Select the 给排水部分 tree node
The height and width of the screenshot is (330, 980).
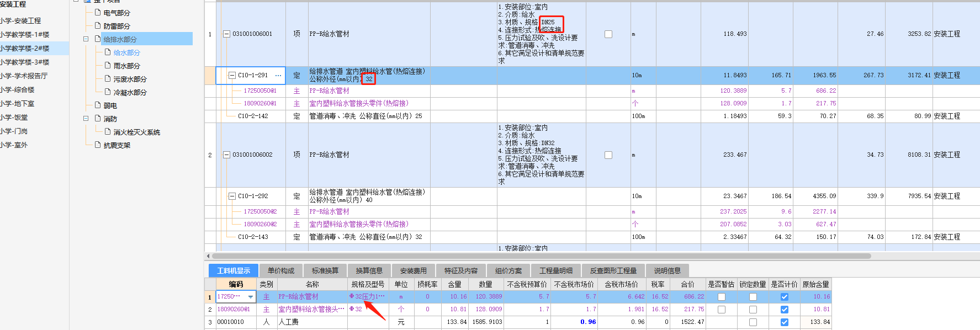click(x=120, y=39)
